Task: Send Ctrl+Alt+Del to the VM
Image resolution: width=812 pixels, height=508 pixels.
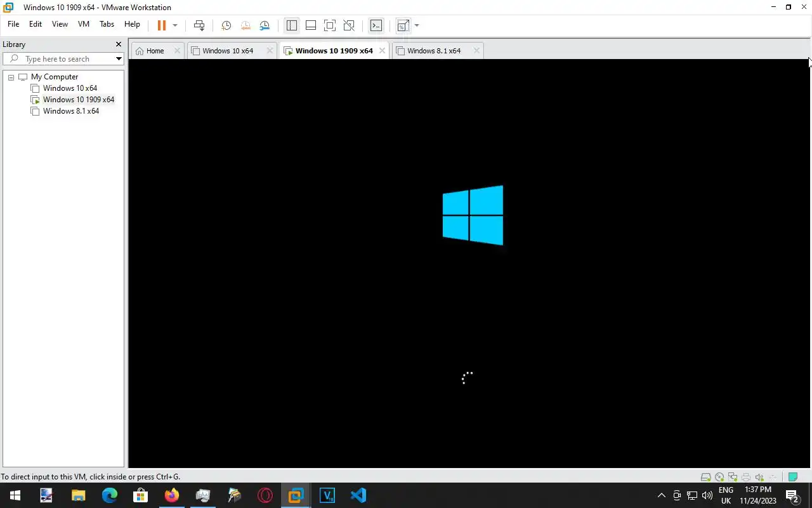Action: tap(199, 25)
